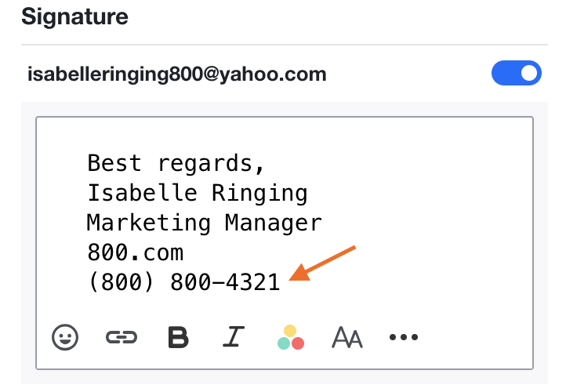Show more formatting options ellipsis

pyautogui.click(x=404, y=337)
